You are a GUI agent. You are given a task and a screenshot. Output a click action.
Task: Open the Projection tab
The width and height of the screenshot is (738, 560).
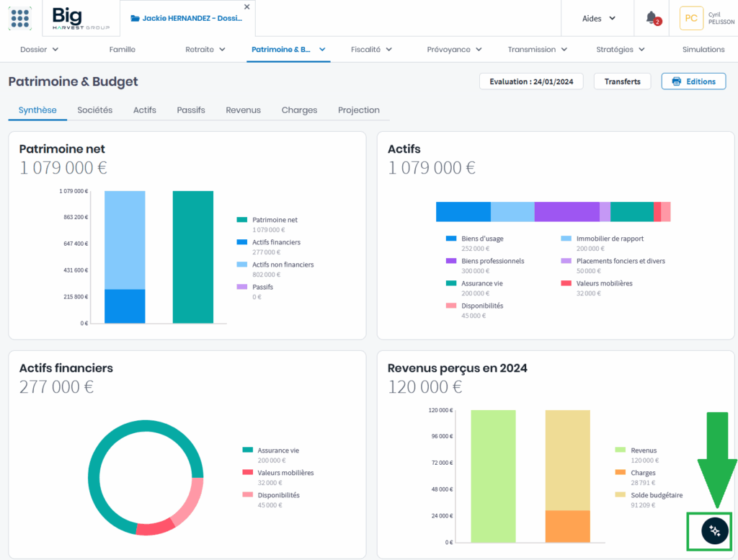click(358, 110)
